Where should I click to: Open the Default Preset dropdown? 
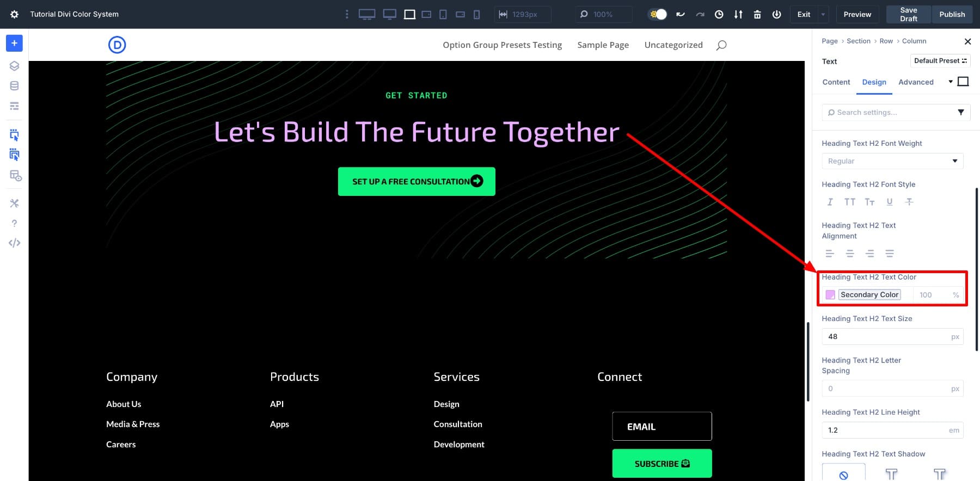(940, 61)
